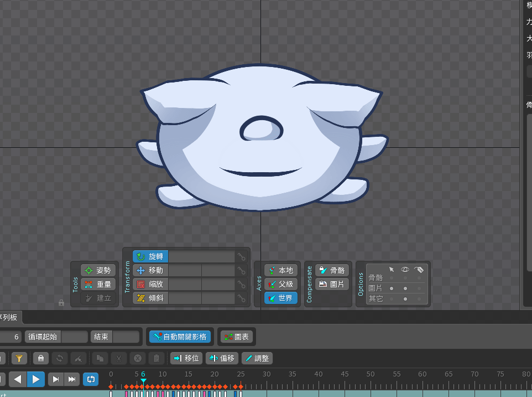This screenshot has width=532, height=397.
Task: Click frame 30 on the timeline ruler
Action: pyautogui.click(x=267, y=374)
